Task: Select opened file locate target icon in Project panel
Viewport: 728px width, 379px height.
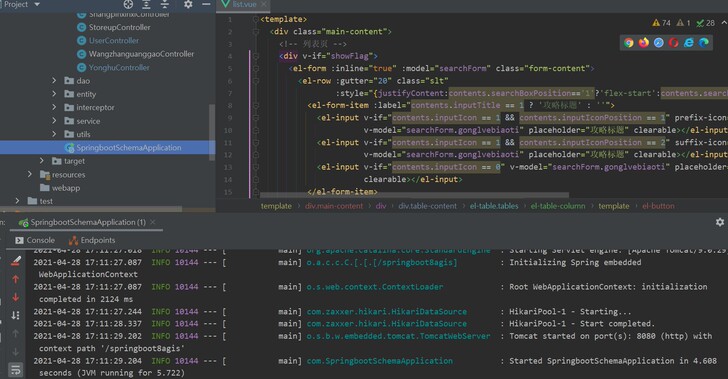Action: (x=128, y=5)
